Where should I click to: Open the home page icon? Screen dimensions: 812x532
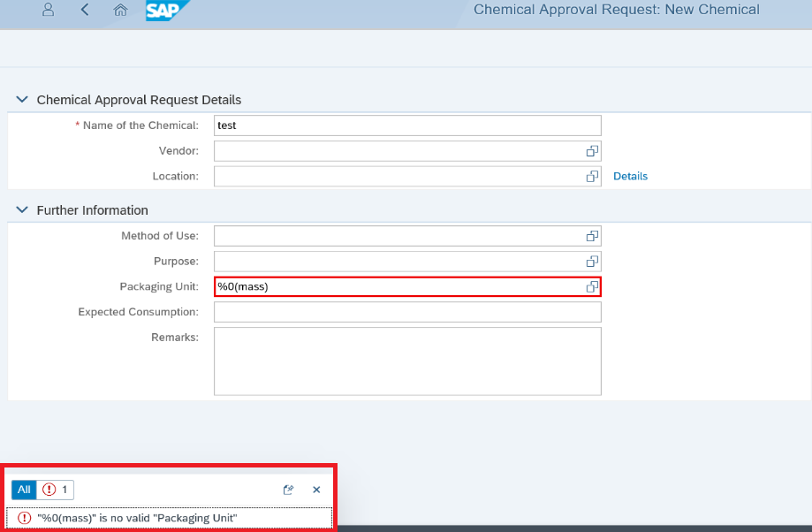click(121, 10)
